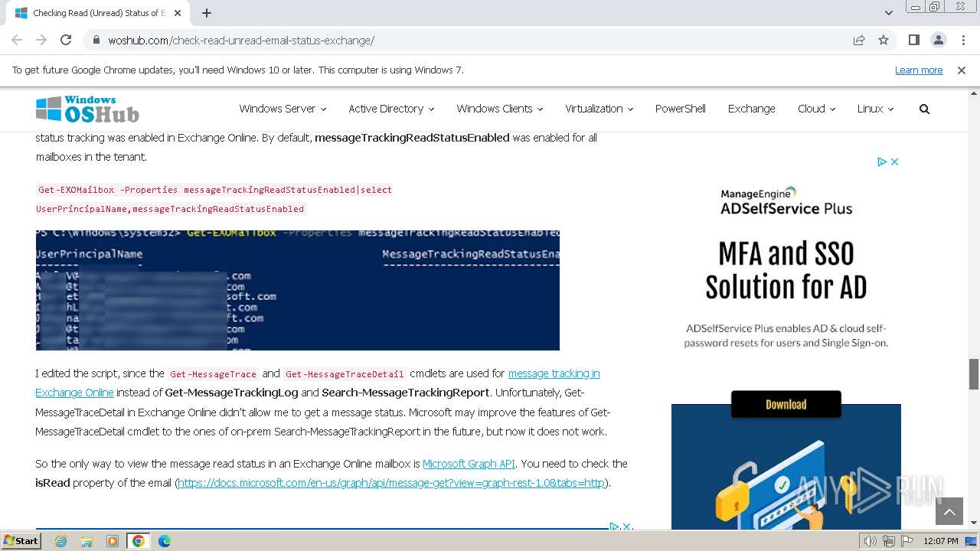
Task: Click the site padlock icon
Action: pos(96,41)
